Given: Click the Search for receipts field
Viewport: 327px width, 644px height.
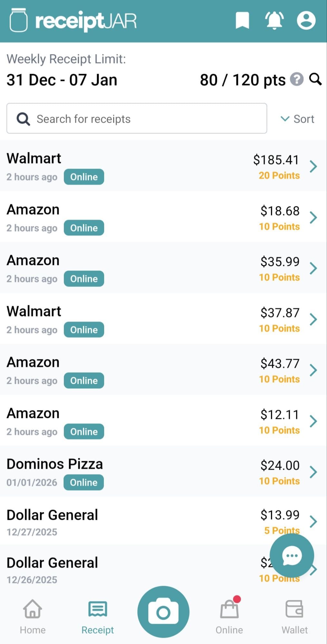Looking at the screenshot, I should [x=137, y=118].
